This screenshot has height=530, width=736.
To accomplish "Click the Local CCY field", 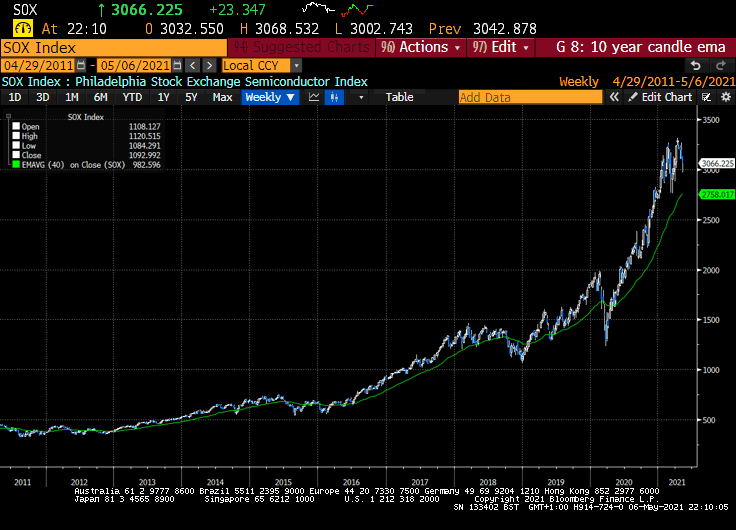I will point(256,66).
